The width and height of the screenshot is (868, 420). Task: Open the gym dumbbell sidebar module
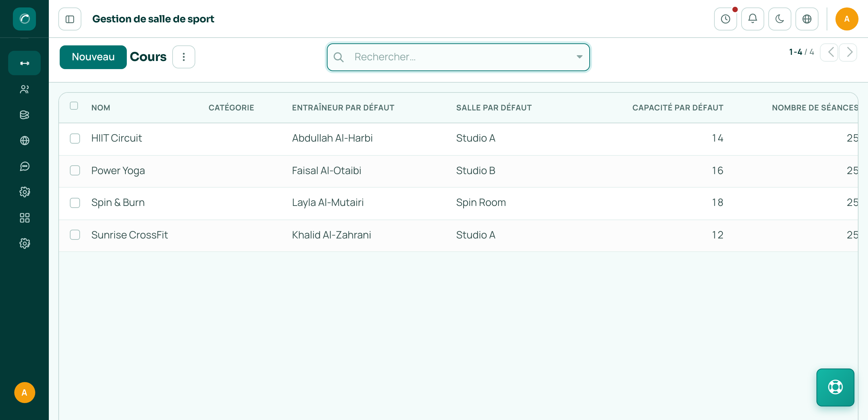coord(24,63)
